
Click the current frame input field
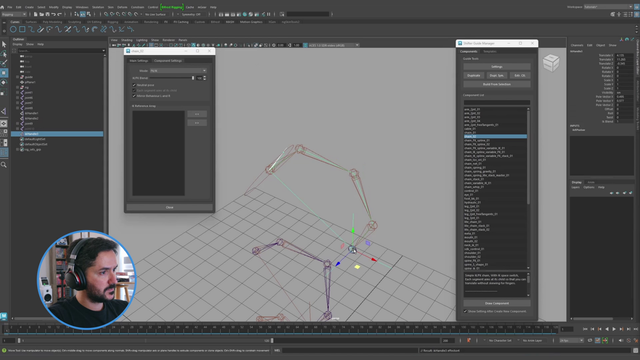pyautogui.click(x=567, y=329)
